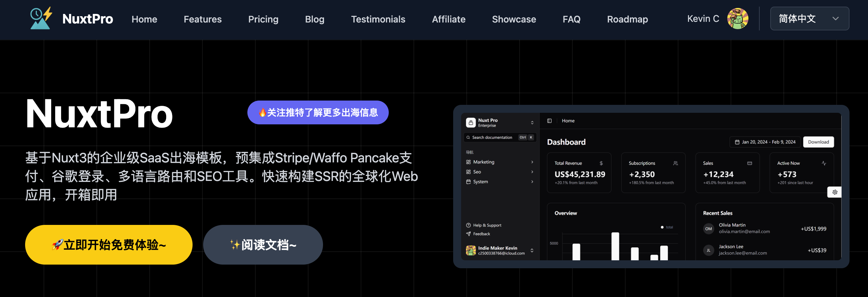
Task: Click the 阅读文档 button
Action: click(x=263, y=245)
